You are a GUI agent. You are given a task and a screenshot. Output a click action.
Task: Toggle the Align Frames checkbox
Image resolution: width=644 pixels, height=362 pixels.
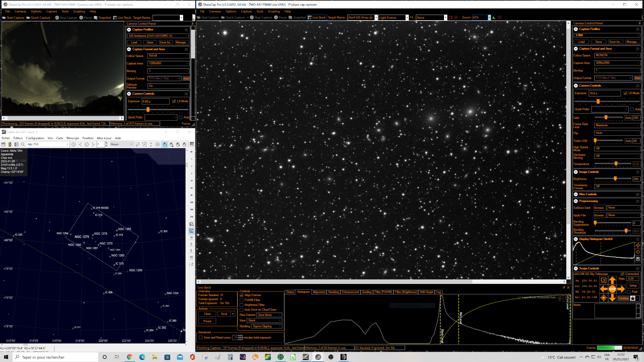coord(241,295)
